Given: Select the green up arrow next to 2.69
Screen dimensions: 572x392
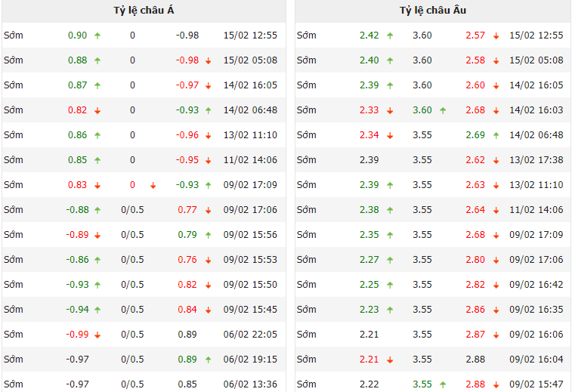Looking at the screenshot, I should 496,135.
